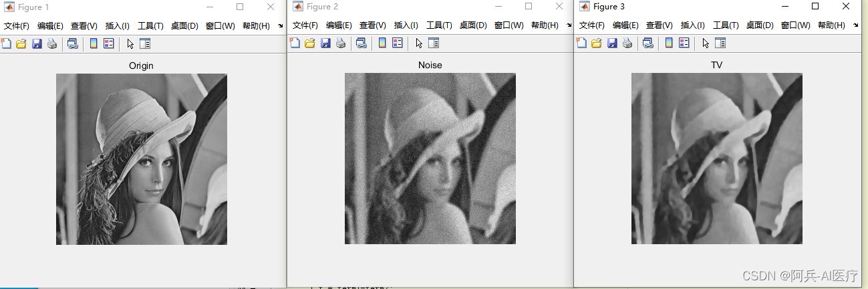Open 帮助(H) menu in Figure 3

pos(831,25)
